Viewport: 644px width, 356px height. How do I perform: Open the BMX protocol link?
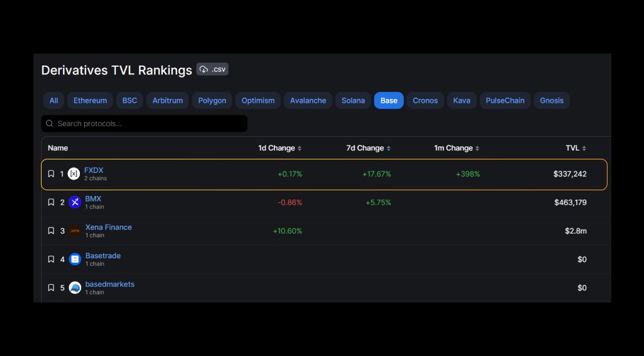point(93,198)
